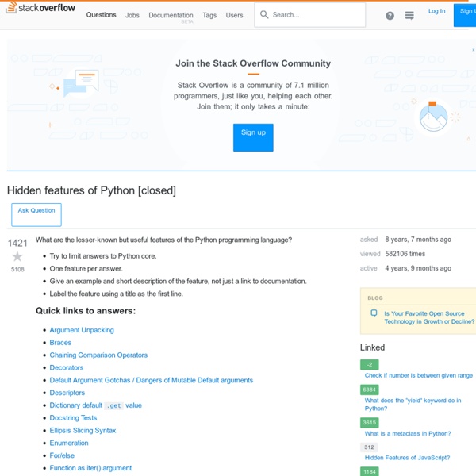476x476 pixels.
Task: Click the Sign up button in banner
Action: point(253,137)
